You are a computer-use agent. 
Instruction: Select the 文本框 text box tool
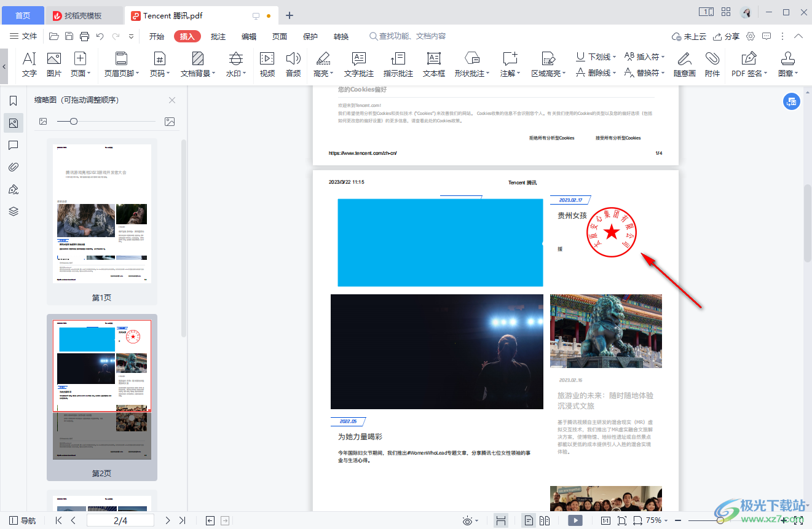(x=434, y=65)
